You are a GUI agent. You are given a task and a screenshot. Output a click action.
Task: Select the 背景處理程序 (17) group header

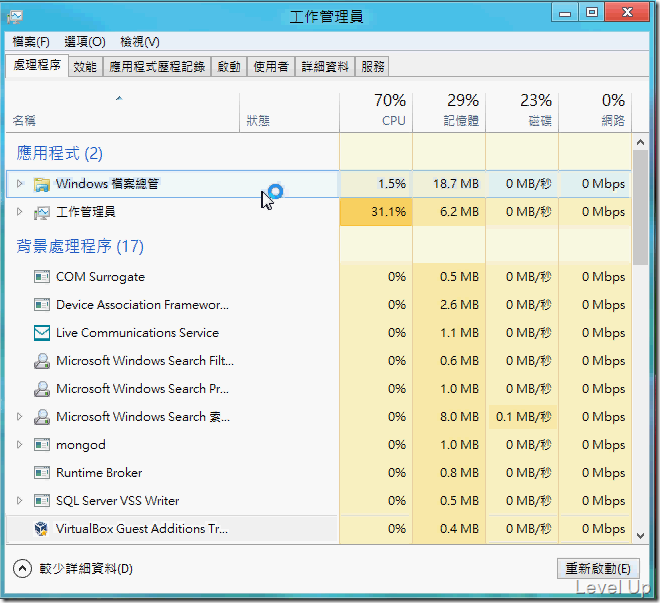tap(80, 246)
